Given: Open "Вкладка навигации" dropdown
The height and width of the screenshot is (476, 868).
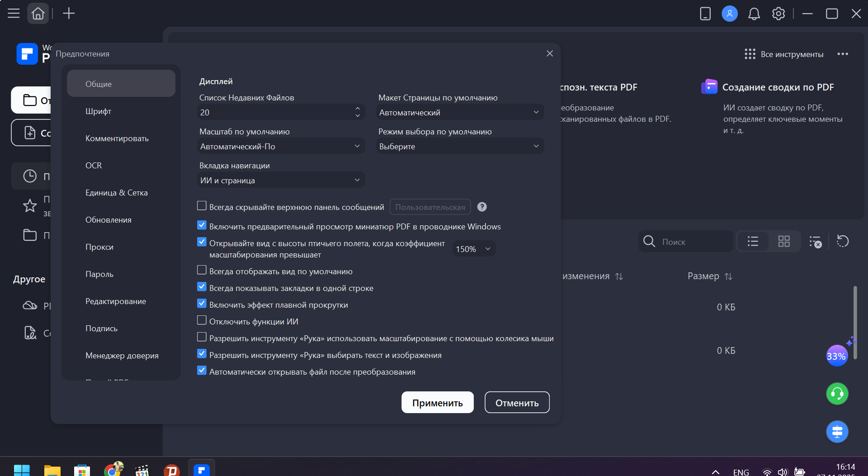Looking at the screenshot, I should tap(281, 181).
